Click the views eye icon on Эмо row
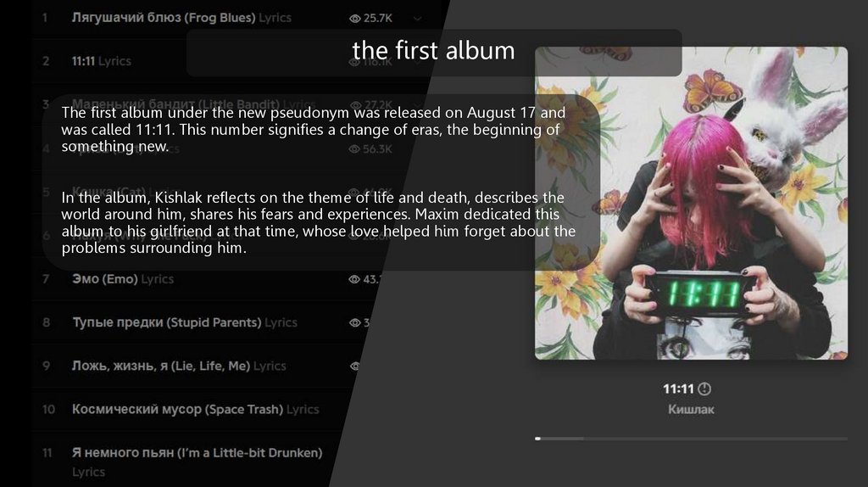Screen dimensions: 868x487 [354, 279]
